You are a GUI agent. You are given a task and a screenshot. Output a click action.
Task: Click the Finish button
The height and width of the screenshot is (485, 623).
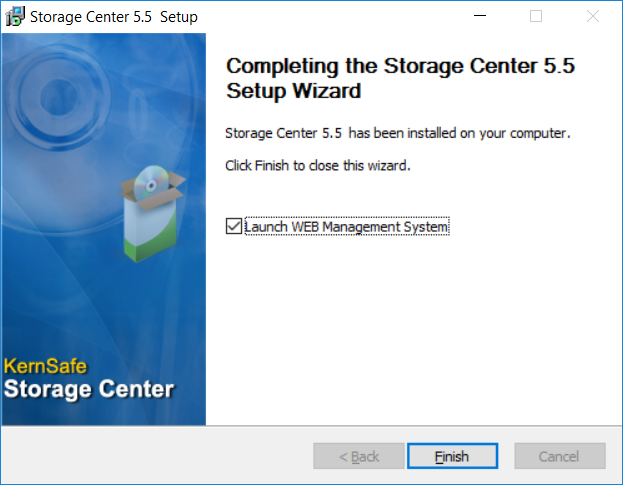click(x=452, y=456)
